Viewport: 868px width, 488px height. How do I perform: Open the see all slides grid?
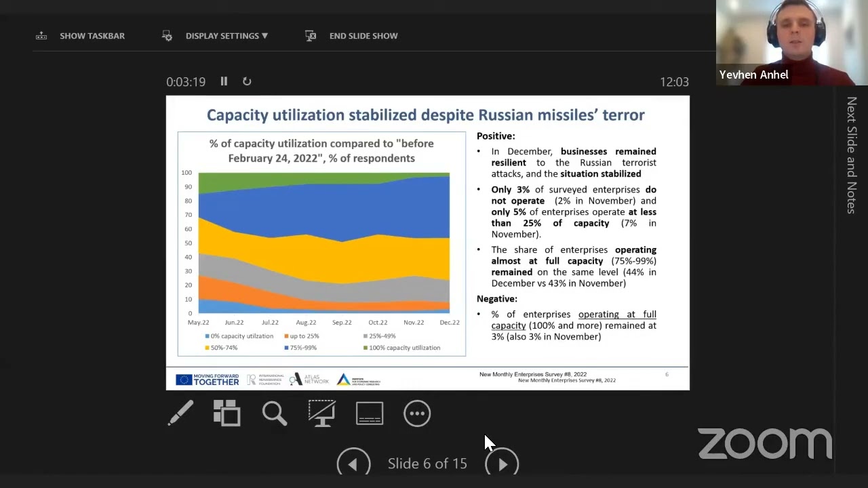coord(227,413)
